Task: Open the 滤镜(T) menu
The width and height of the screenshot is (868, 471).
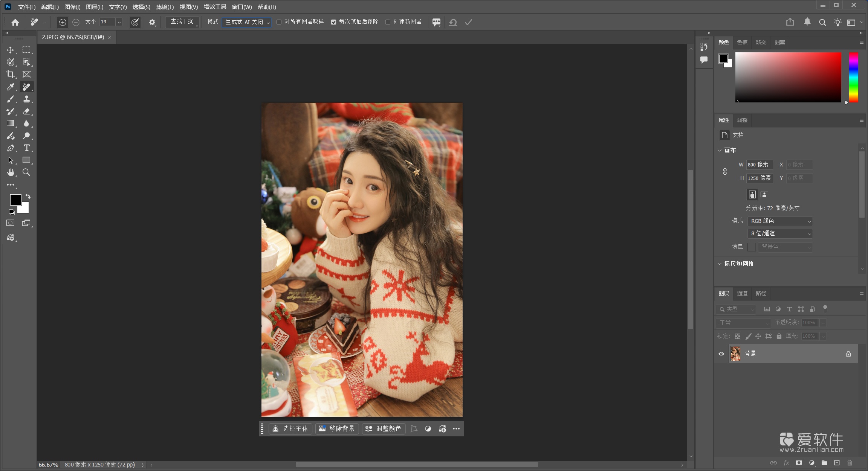Action: (x=165, y=7)
